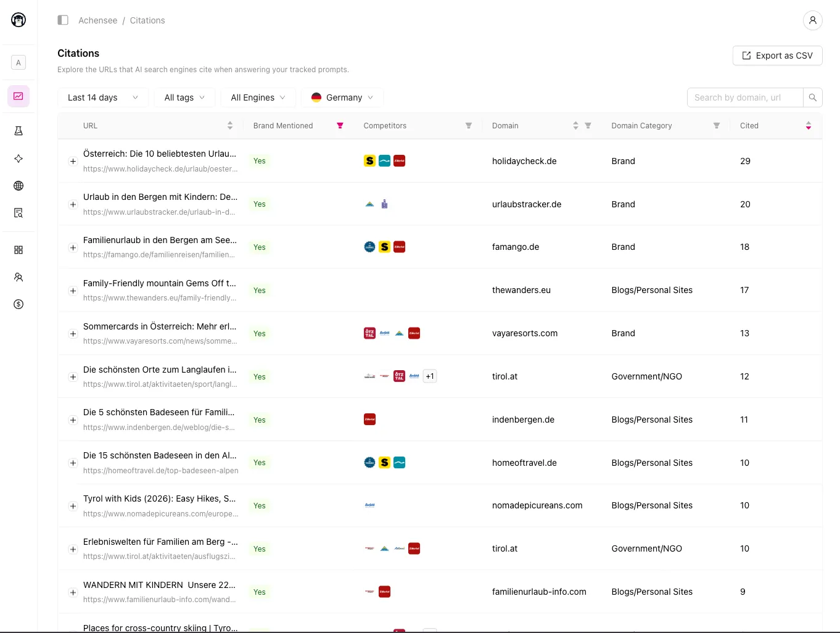Open the dollar billing sidebar icon

coord(19,304)
